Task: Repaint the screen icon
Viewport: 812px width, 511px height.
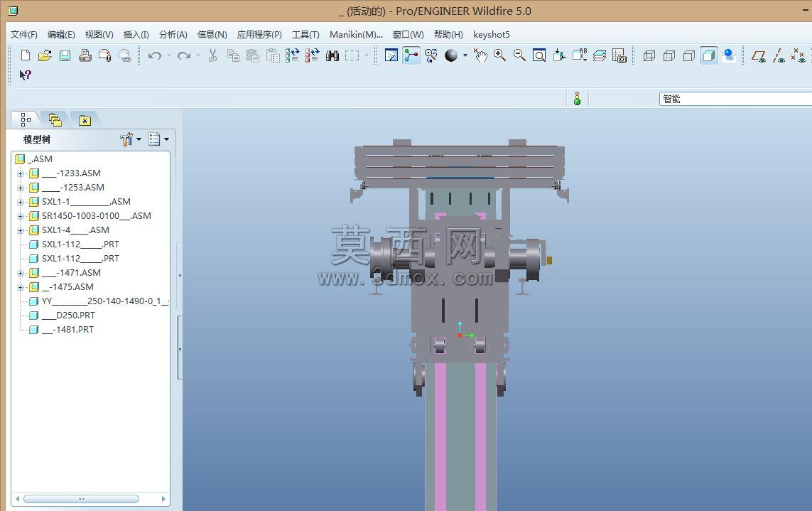Action: [x=391, y=55]
